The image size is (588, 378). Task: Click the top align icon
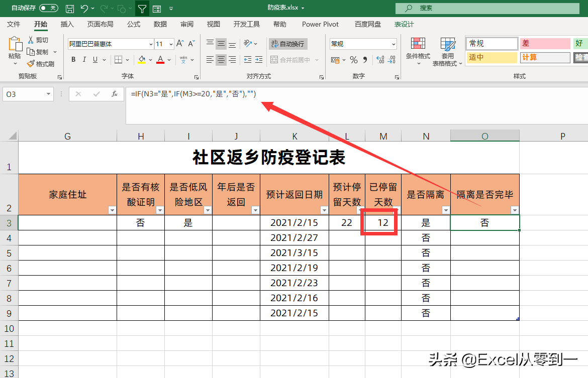(210, 44)
